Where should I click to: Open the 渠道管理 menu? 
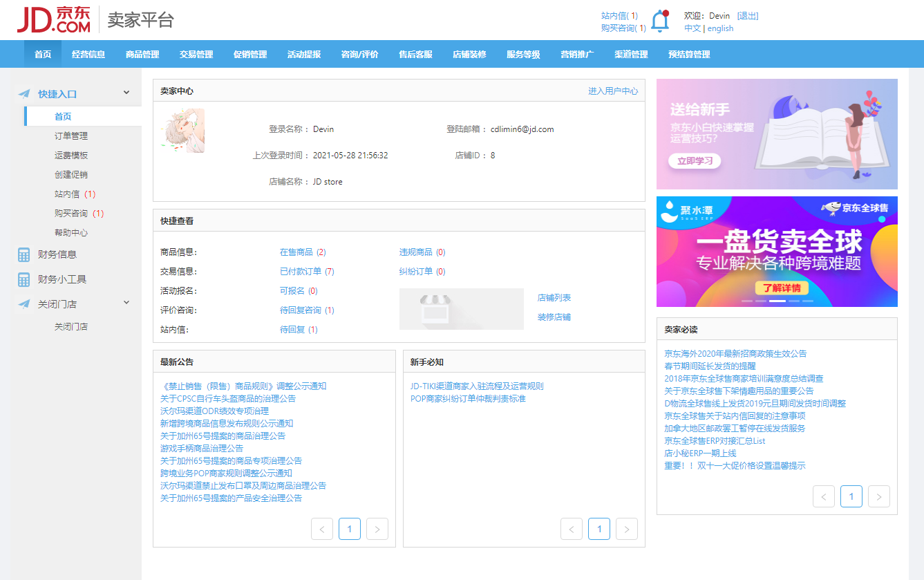coord(631,54)
